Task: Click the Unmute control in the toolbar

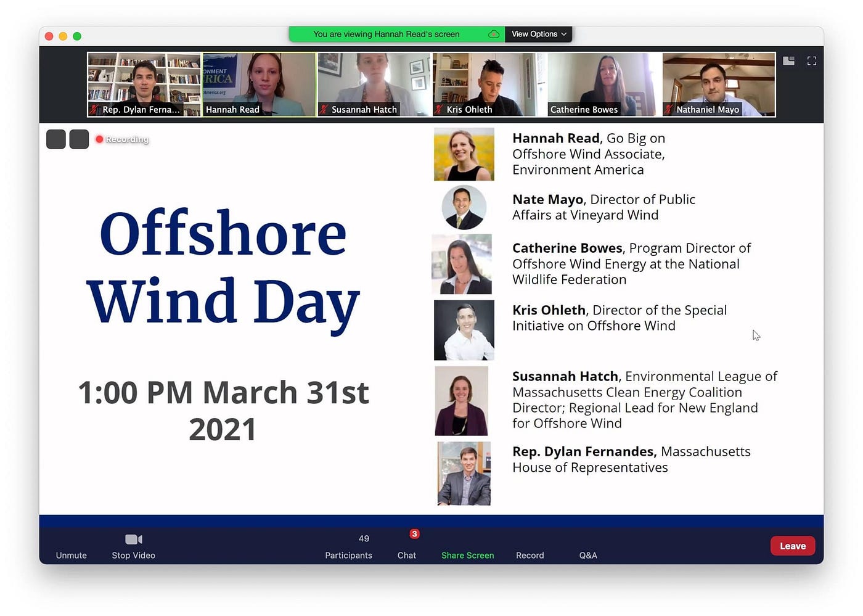Action: [x=71, y=555]
